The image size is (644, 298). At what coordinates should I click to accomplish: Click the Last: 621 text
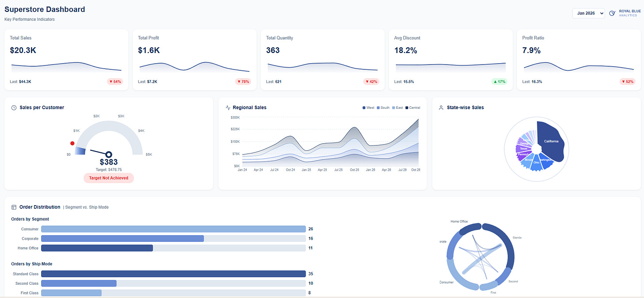point(274,82)
